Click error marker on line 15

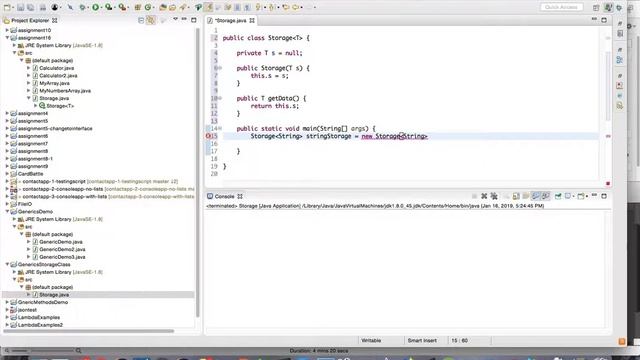[208, 136]
